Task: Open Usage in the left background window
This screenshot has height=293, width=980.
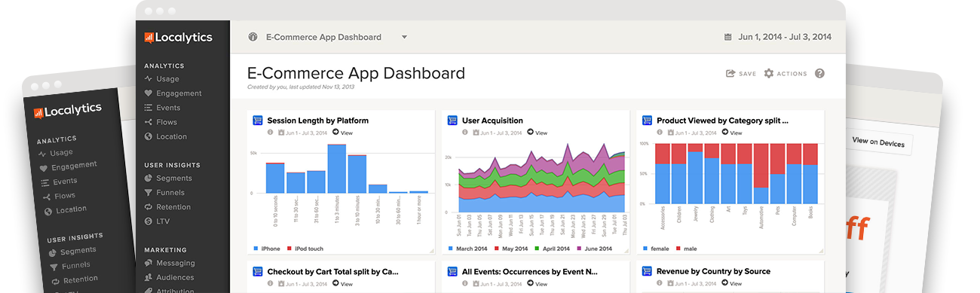Action: point(55,153)
